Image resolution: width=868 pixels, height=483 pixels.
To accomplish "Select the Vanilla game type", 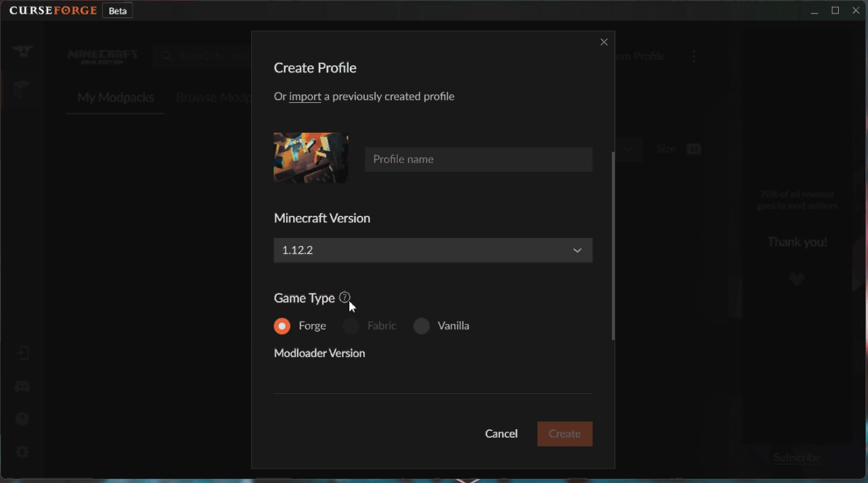I will coord(422,326).
